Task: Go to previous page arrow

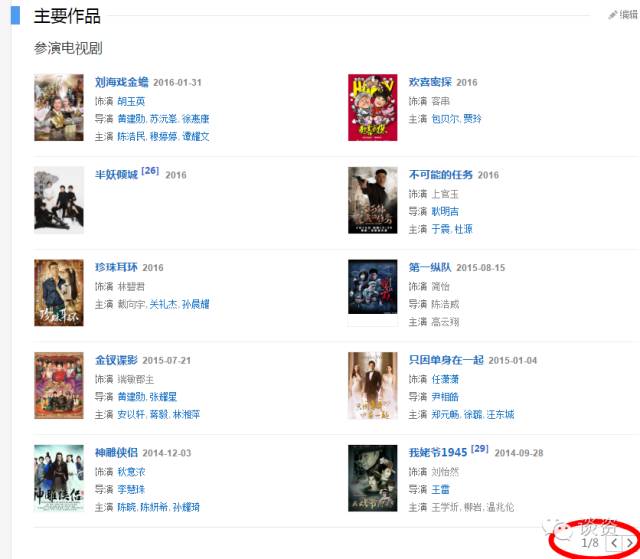Action: click(614, 543)
